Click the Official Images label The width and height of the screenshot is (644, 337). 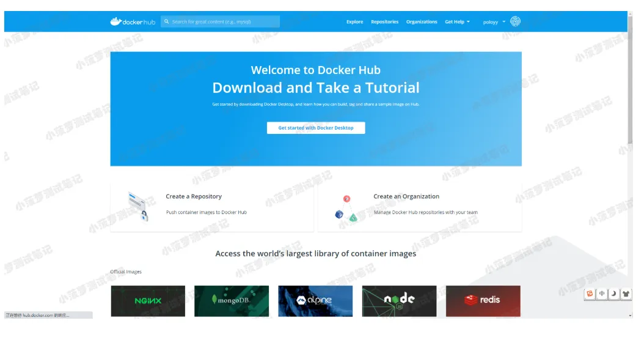126,272
